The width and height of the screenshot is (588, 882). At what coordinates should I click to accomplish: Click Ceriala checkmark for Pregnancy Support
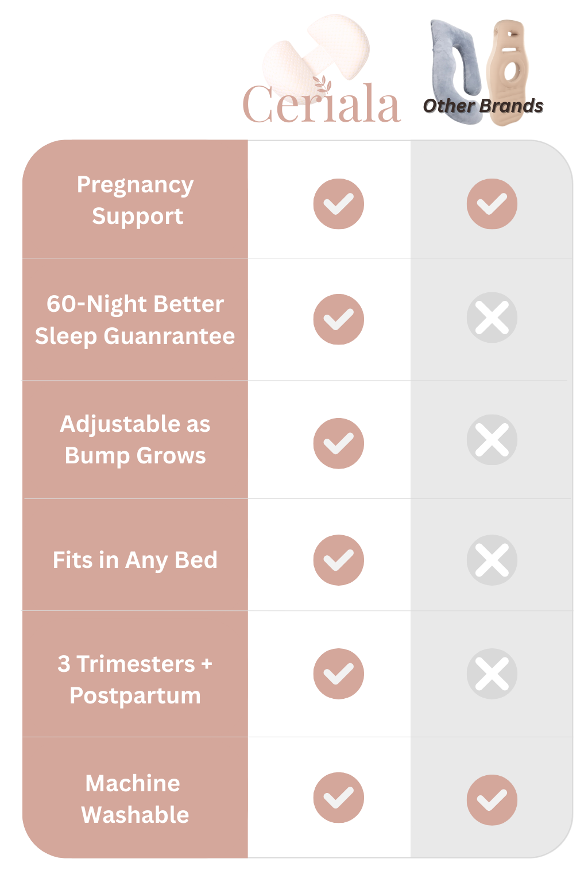(339, 204)
